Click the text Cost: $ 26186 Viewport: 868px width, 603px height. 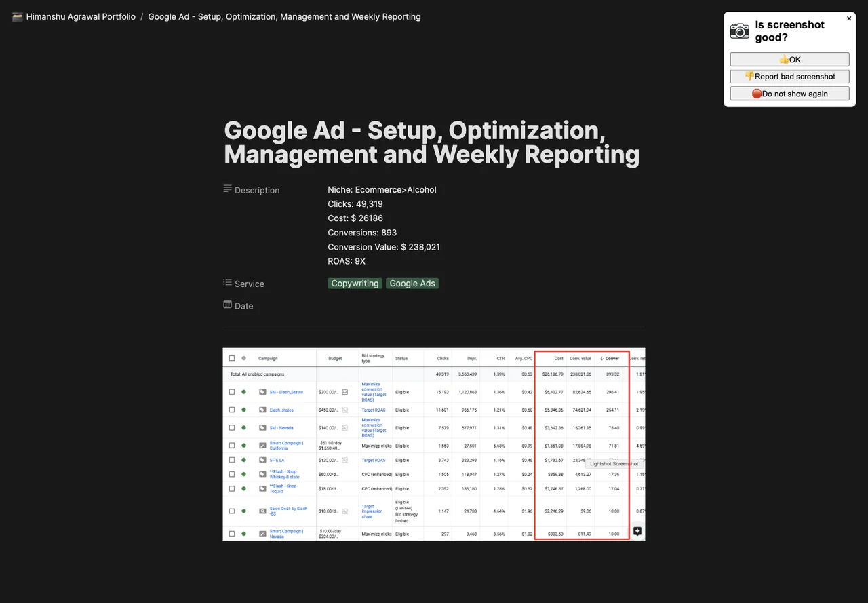pos(355,218)
